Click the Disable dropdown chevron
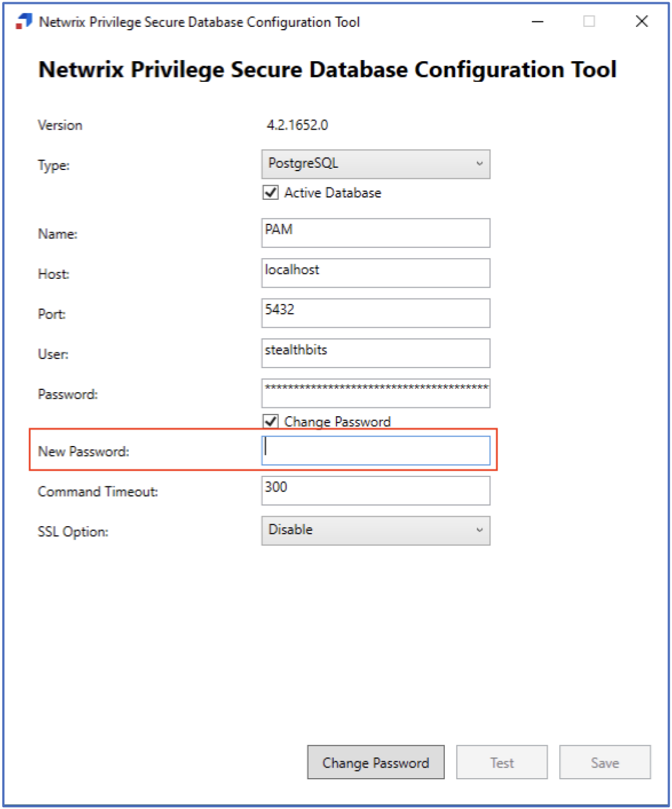This screenshot has width=672, height=809. point(480,531)
